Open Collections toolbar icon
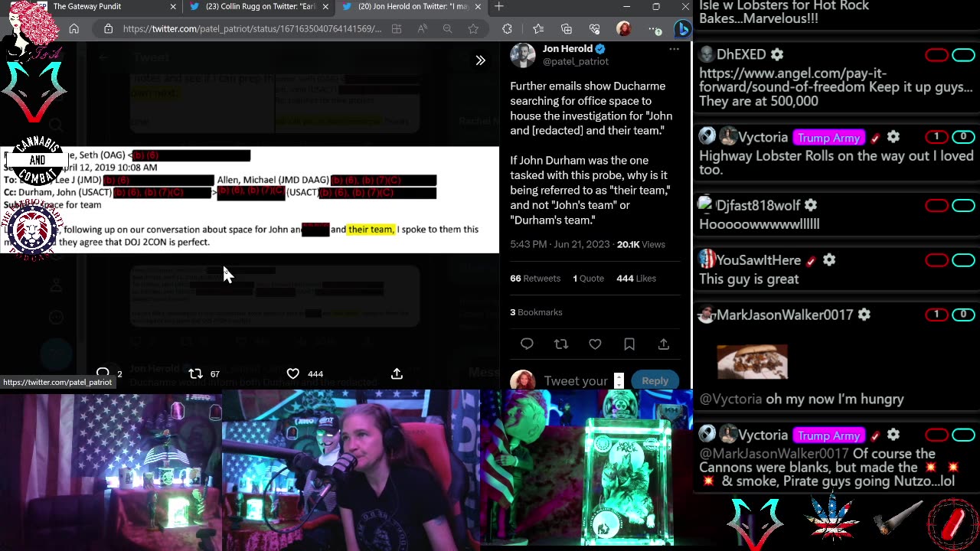Image resolution: width=980 pixels, height=551 pixels. [x=567, y=29]
